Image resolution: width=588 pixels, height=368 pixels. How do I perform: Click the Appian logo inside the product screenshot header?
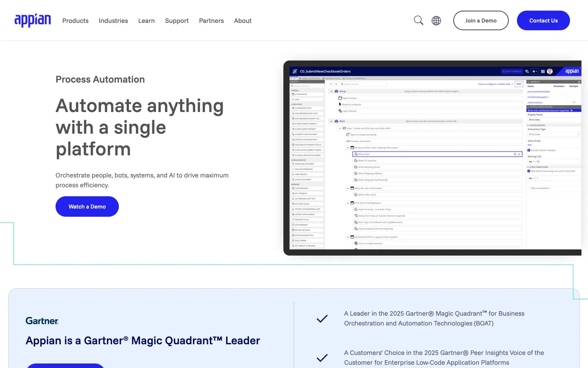[572, 71]
